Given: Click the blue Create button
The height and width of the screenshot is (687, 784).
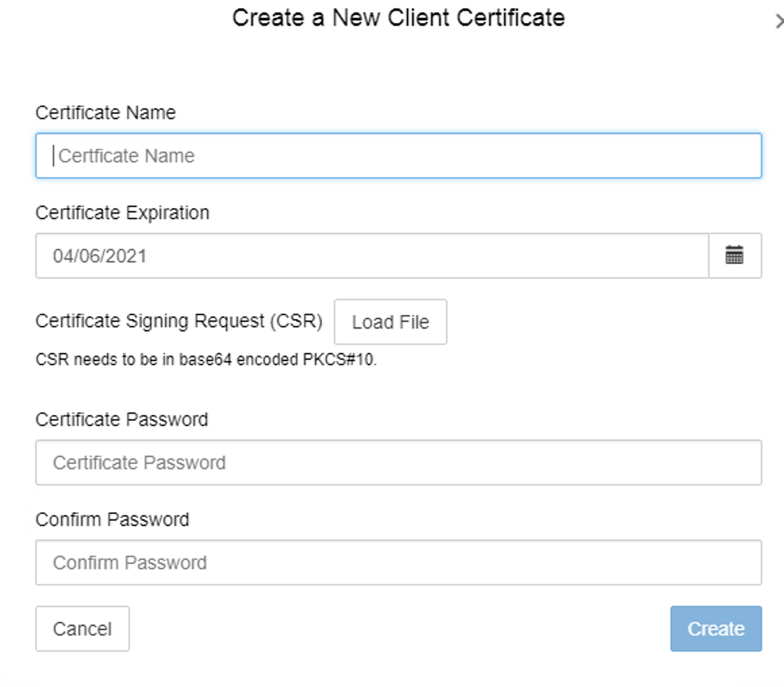Looking at the screenshot, I should pyautogui.click(x=716, y=629).
